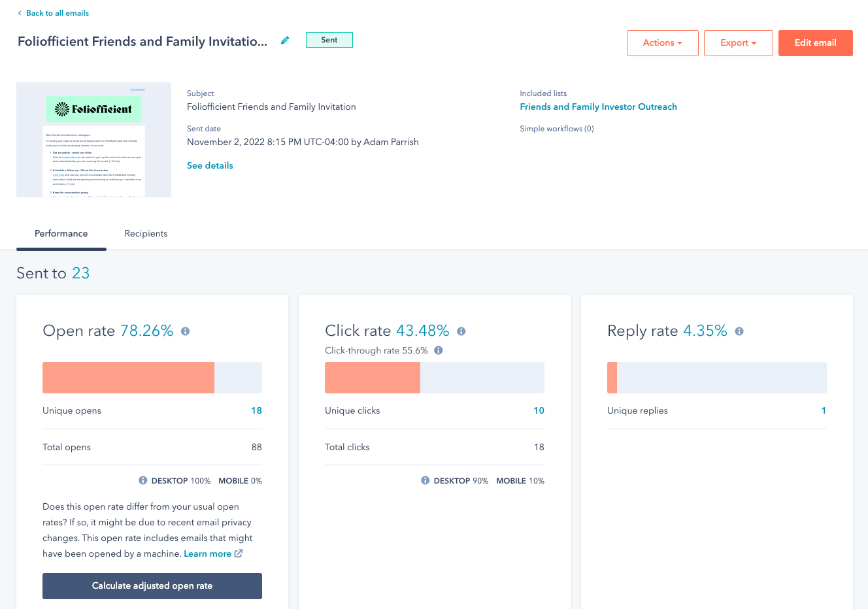Screen dimensions: 868x609
Task: Click info icon next to Click-through rate
Action: point(439,350)
